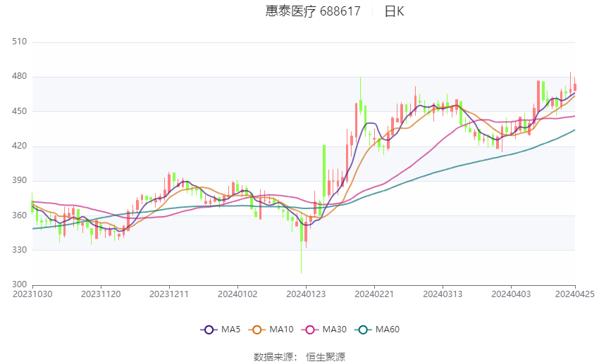Click the MA10 legend label text
The width and height of the screenshot is (599, 364).
coord(281,330)
